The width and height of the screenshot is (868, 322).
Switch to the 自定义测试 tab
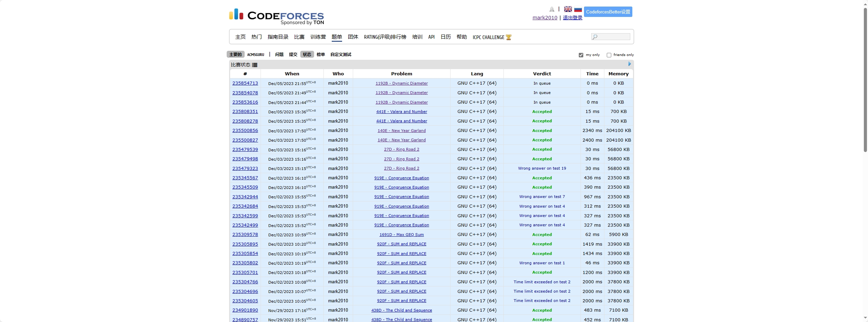(x=341, y=55)
